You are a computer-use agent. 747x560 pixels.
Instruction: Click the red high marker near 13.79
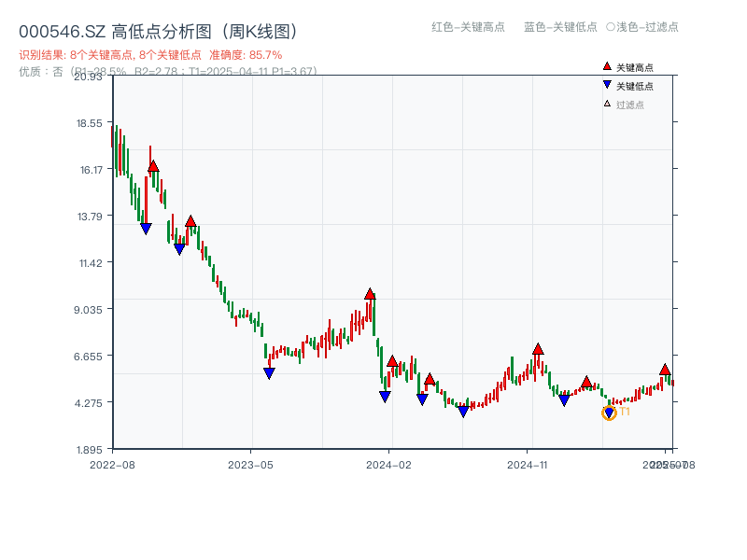pyautogui.click(x=190, y=221)
